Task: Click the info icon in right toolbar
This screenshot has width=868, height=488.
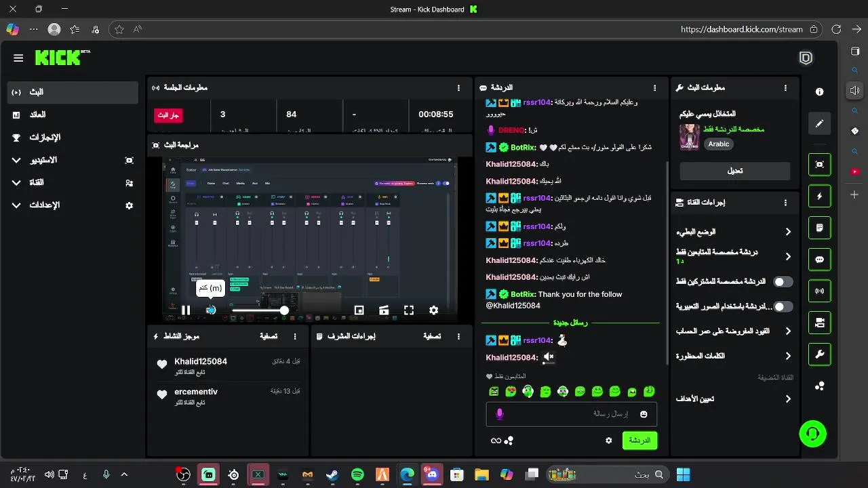Action: coord(819,91)
